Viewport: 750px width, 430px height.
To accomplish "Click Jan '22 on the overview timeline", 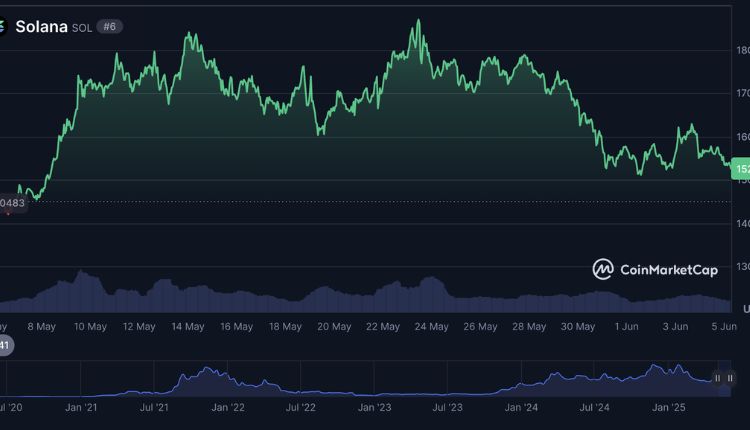I will (x=228, y=408).
